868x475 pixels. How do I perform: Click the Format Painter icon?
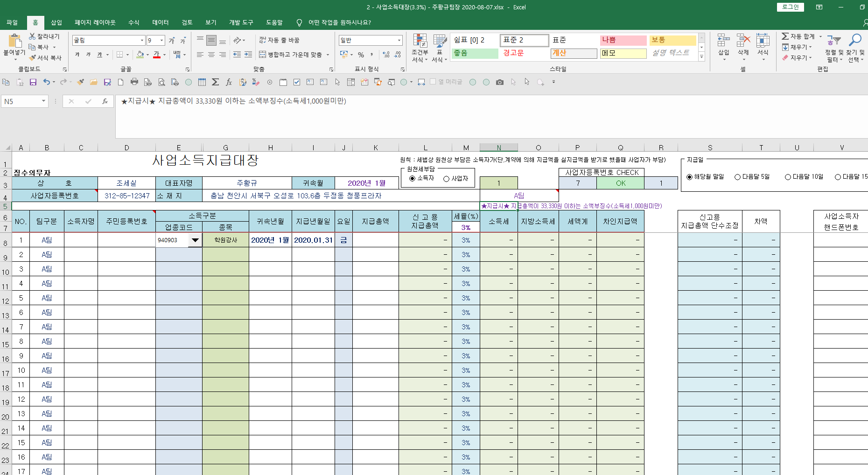click(x=45, y=58)
